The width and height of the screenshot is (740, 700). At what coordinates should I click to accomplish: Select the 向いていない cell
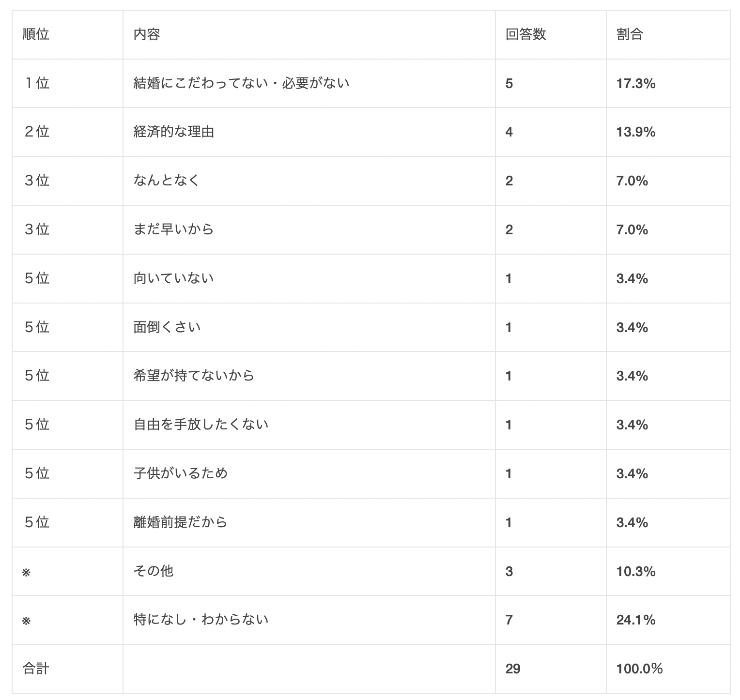click(x=173, y=278)
